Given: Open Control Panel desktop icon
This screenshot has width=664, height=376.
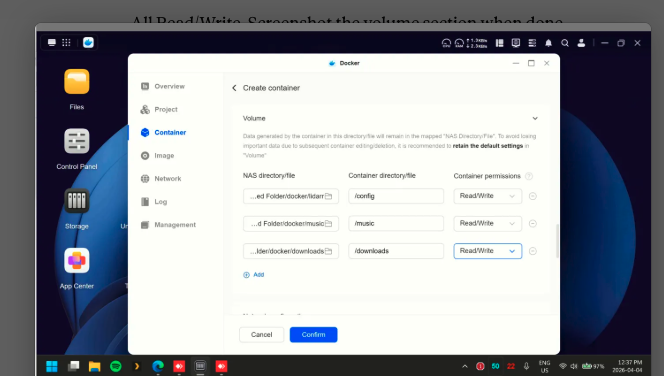Looking at the screenshot, I should click(77, 141).
